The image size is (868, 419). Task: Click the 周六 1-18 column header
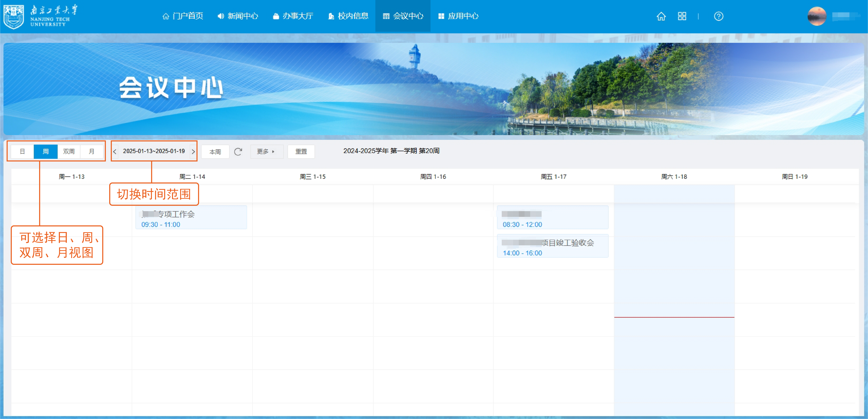[674, 177]
